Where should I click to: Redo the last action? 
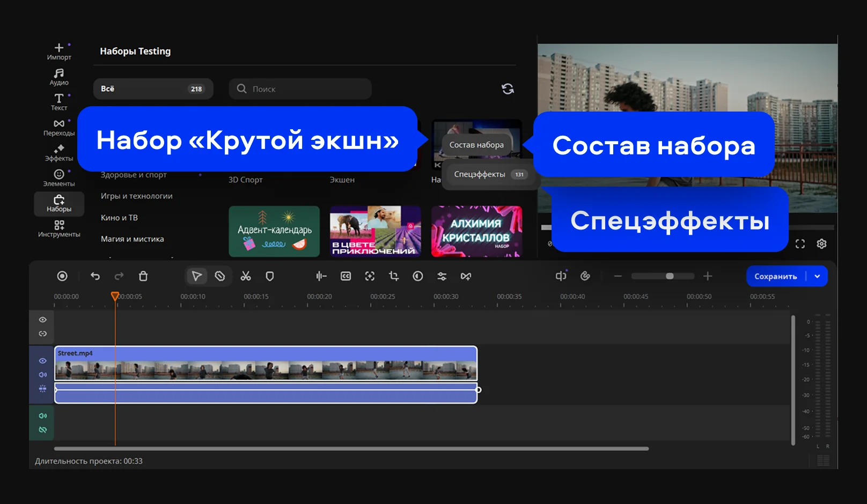point(119,276)
